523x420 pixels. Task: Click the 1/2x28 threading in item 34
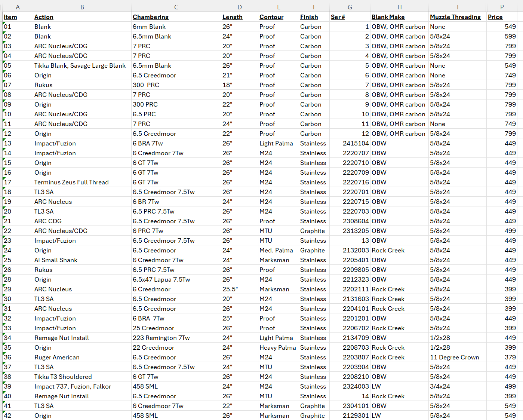[458, 338]
